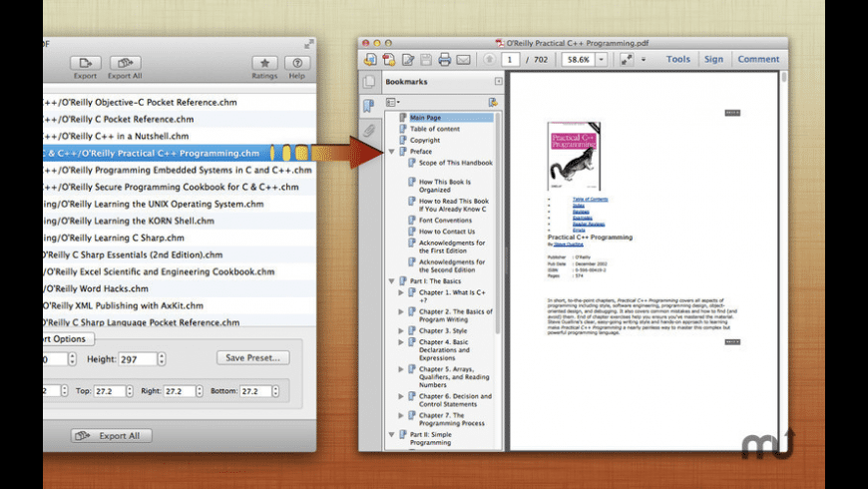Click the page number field showing 1
Viewport: 868px width, 489px height.
point(510,59)
